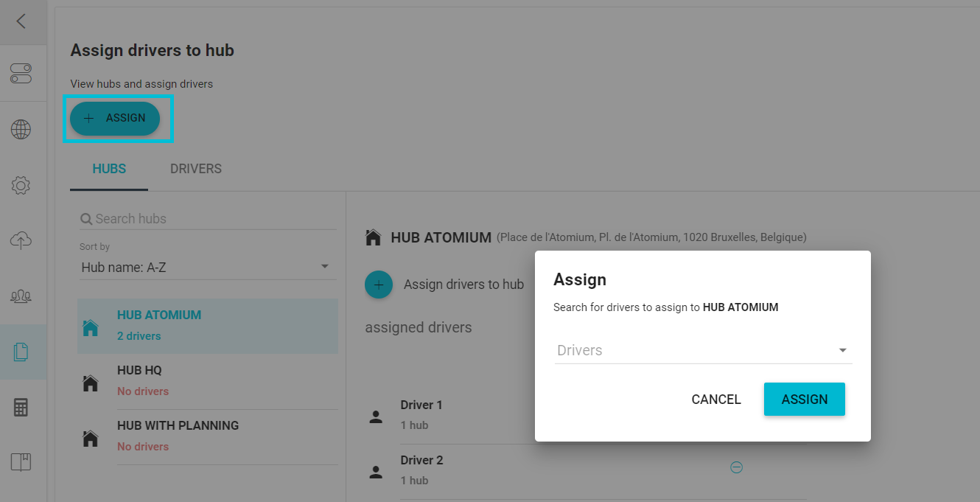Click 'No drivers' under HUB WITH PLANNING
The image size is (980, 502).
coord(143,447)
